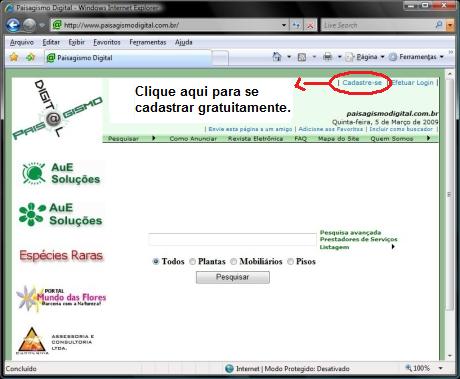
Task: Click the zoom magnifier icon in status bar
Action: 408,368
